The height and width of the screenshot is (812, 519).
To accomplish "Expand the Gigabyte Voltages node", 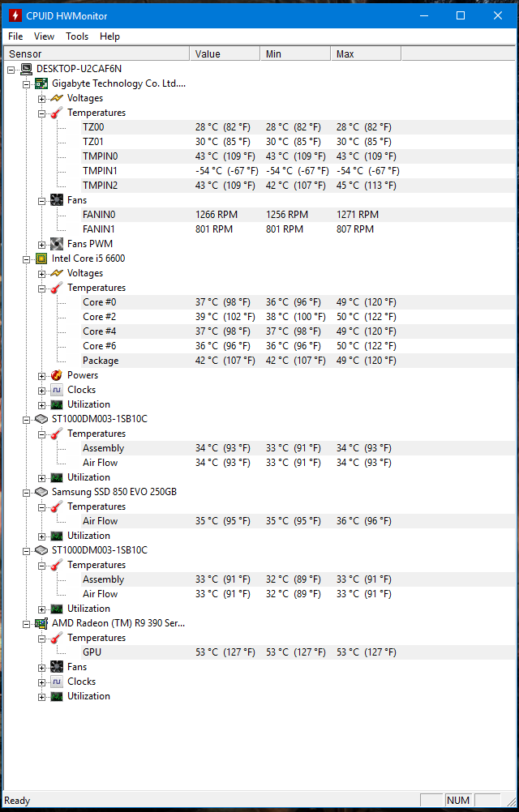I will click(x=42, y=98).
